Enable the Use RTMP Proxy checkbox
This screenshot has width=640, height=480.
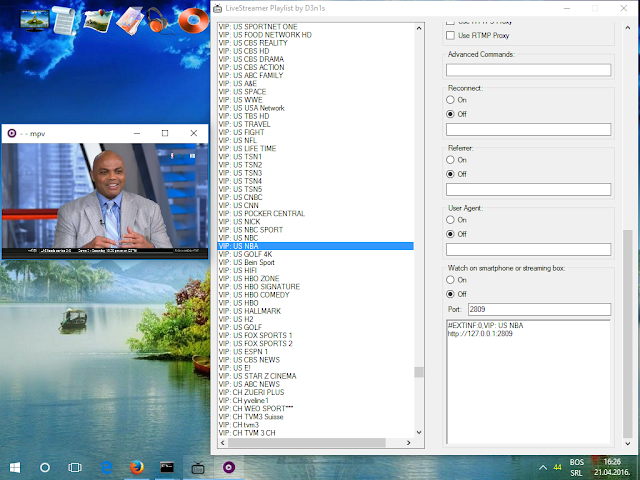pyautogui.click(x=450, y=36)
